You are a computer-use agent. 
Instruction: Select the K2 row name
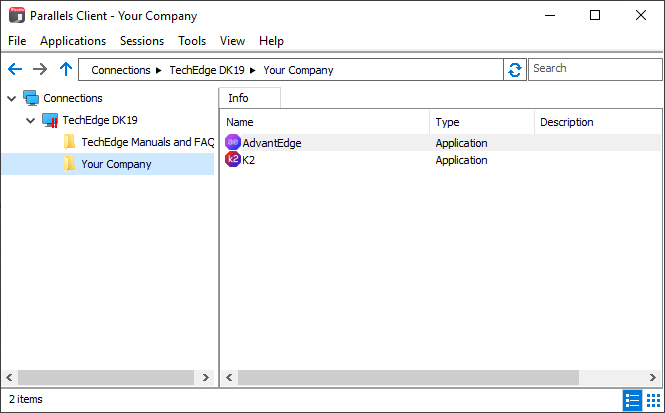(x=249, y=160)
